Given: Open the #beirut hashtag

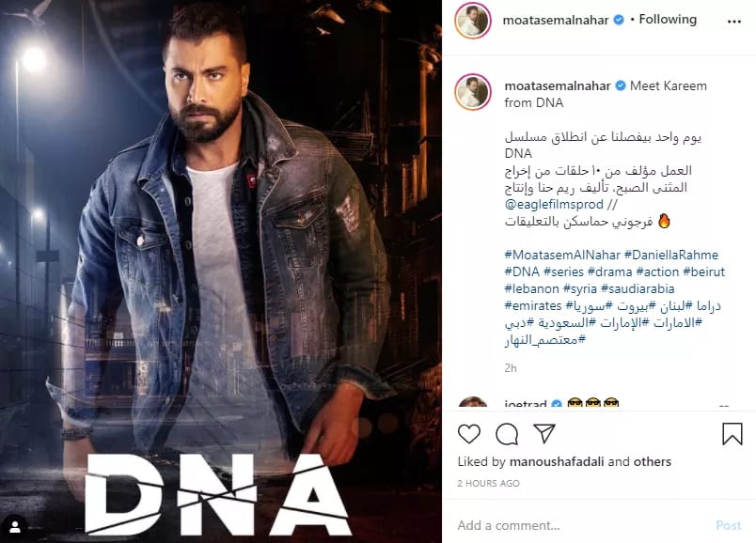Looking at the screenshot, I should (x=704, y=271).
